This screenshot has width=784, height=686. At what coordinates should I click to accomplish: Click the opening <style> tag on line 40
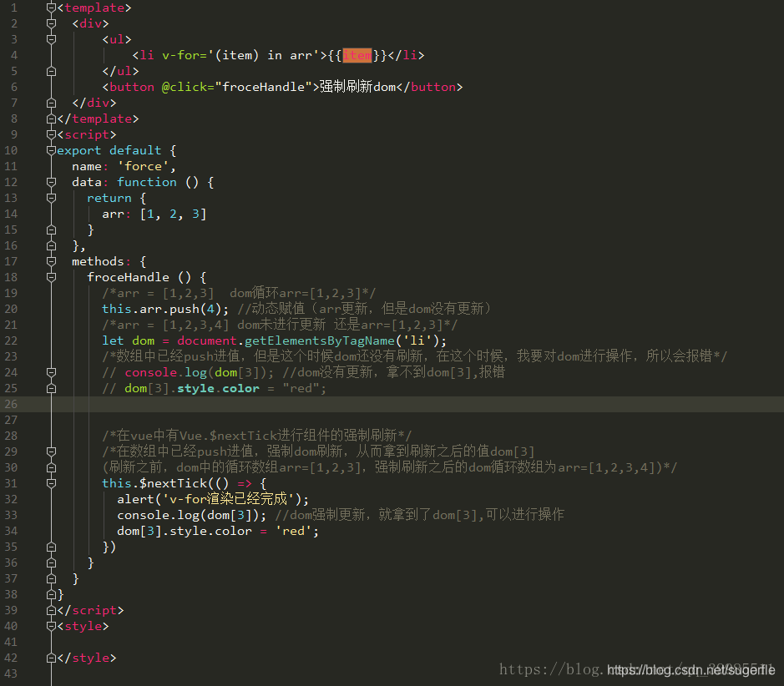(x=83, y=626)
